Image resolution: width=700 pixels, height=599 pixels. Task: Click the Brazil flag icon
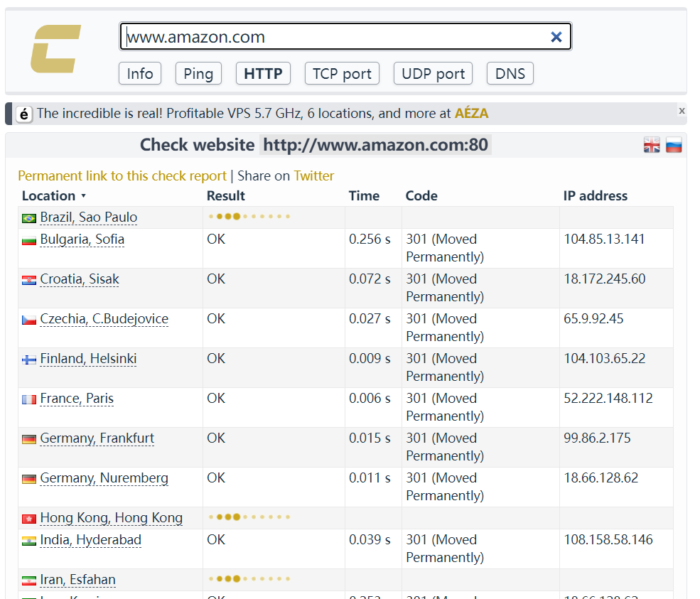29,218
